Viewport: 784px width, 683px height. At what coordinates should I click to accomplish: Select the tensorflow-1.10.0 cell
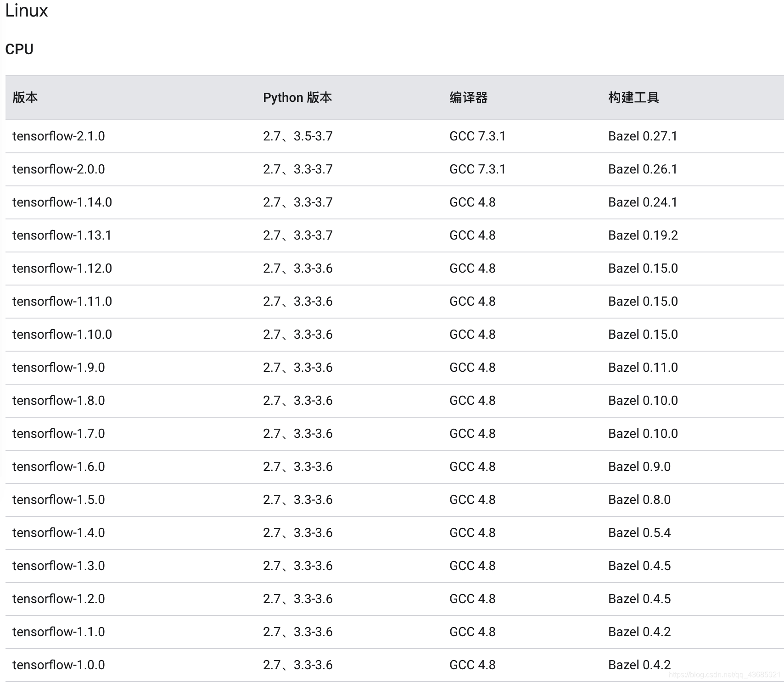coord(62,335)
